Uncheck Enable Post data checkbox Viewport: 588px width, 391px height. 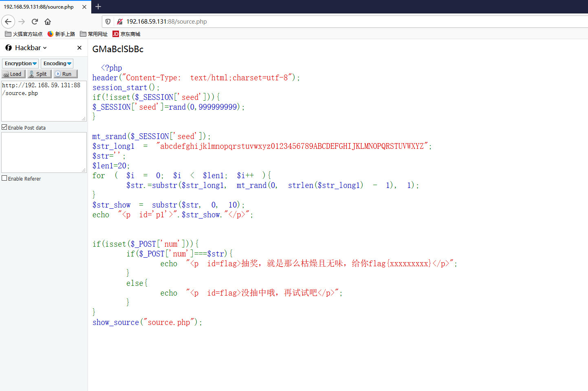(x=4, y=127)
